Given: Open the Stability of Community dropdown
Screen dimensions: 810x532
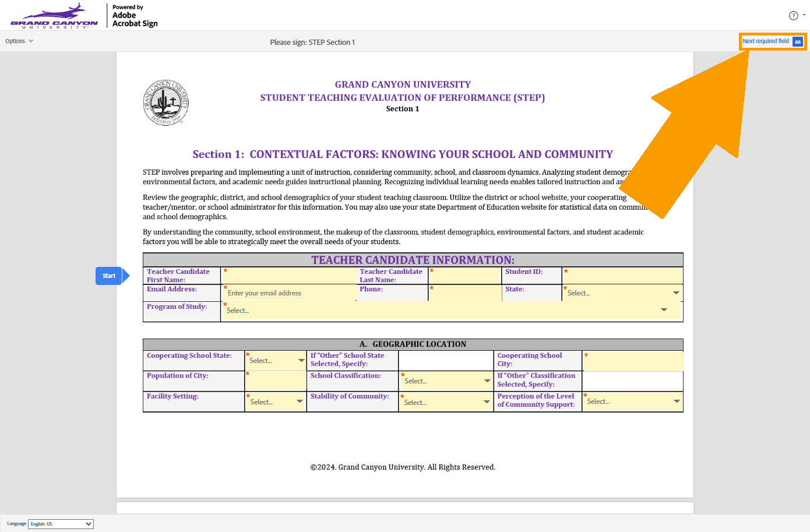Looking at the screenshot, I should point(446,402).
